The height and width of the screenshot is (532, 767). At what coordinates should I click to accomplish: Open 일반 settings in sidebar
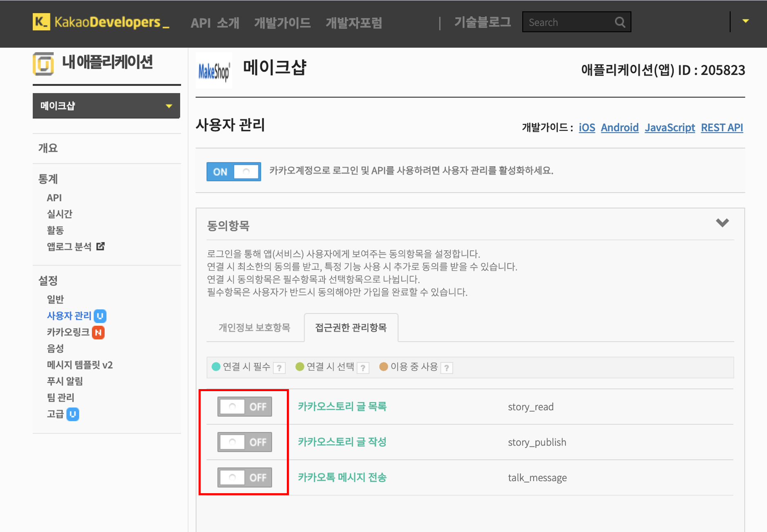point(56,299)
